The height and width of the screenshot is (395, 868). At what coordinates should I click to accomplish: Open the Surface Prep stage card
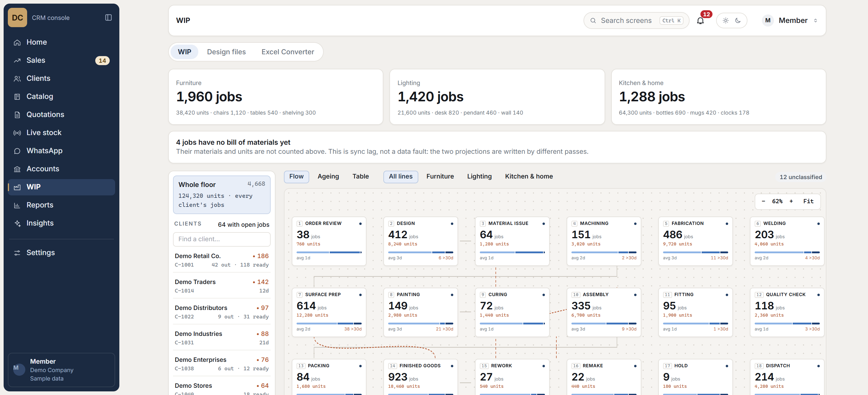[329, 312]
